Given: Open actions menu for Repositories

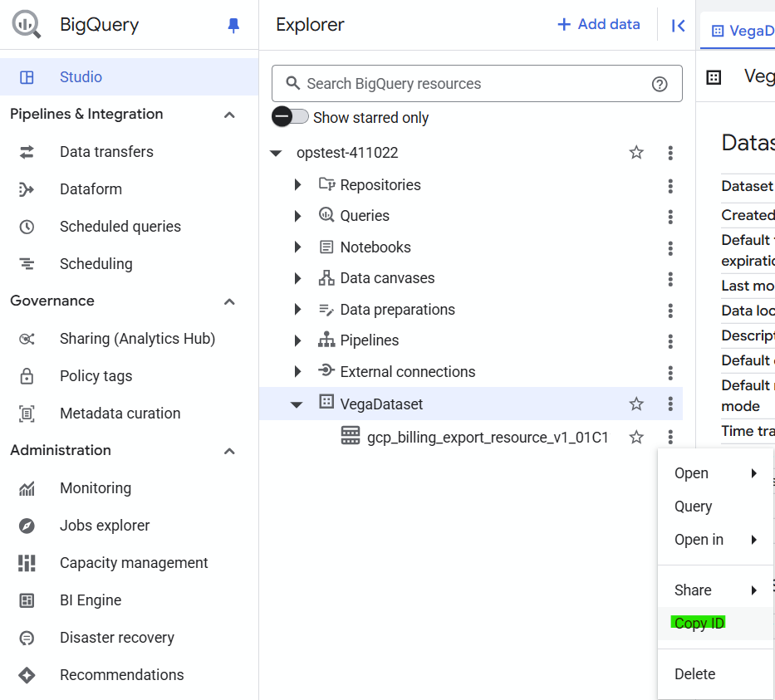Looking at the screenshot, I should 670,186.
